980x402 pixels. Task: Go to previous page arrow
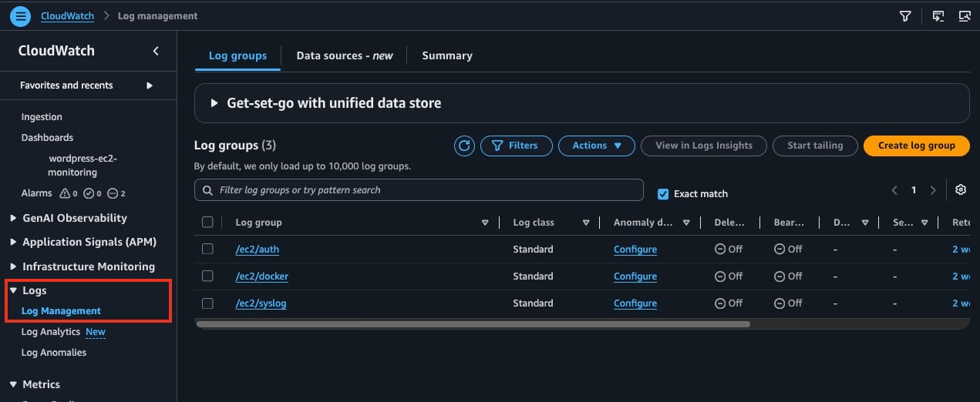click(x=894, y=190)
